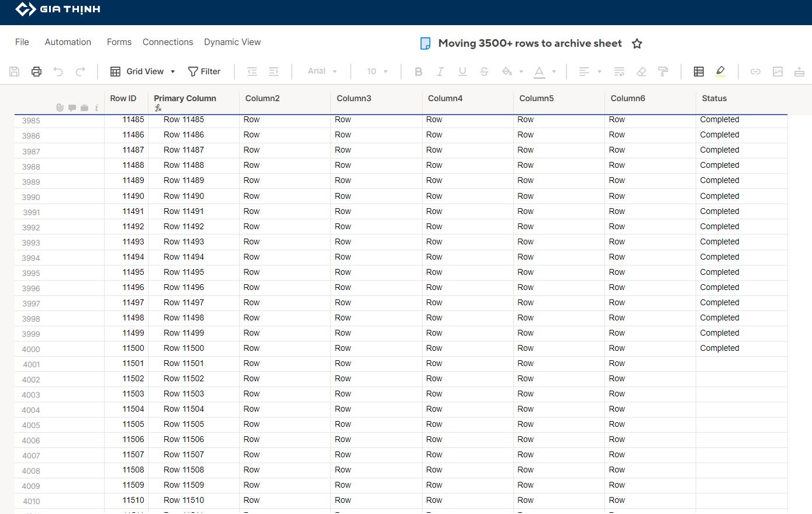The height and width of the screenshot is (514, 812).
Task: Click the attachments column paperclip icon
Action: (x=60, y=108)
